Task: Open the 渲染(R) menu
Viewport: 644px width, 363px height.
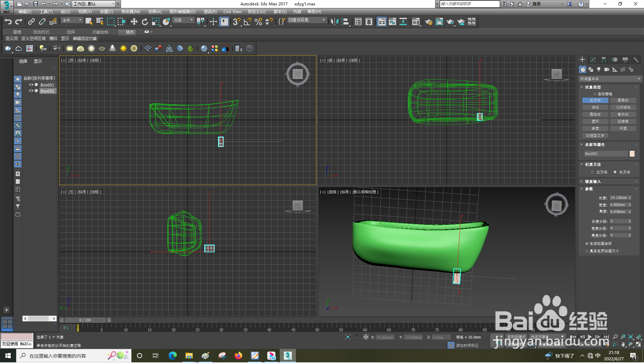Action: 210,12
